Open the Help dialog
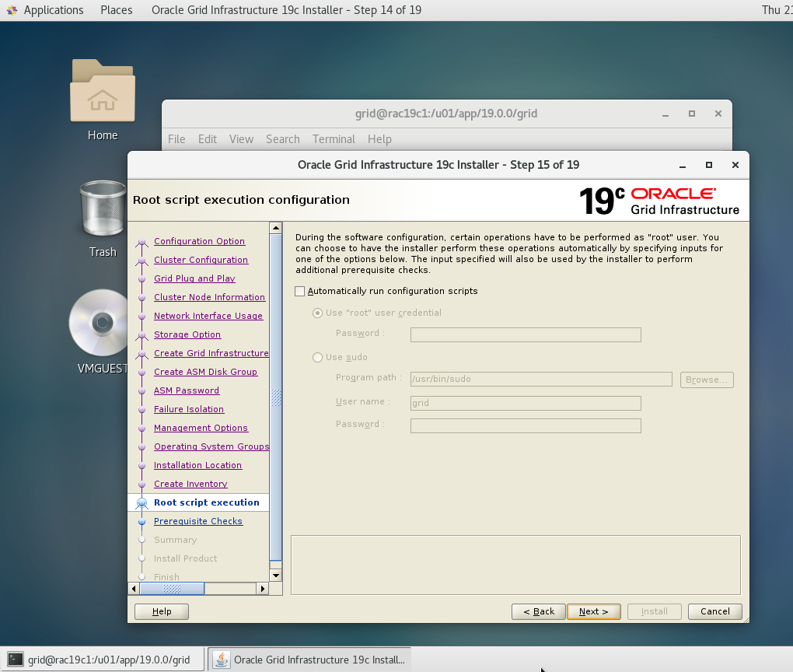The image size is (793, 672). click(x=161, y=611)
